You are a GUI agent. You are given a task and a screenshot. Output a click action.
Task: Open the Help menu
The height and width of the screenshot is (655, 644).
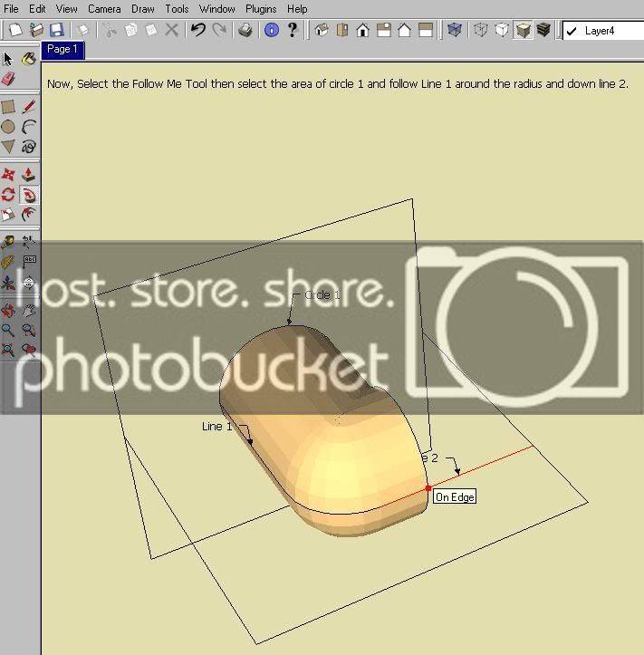(297, 9)
